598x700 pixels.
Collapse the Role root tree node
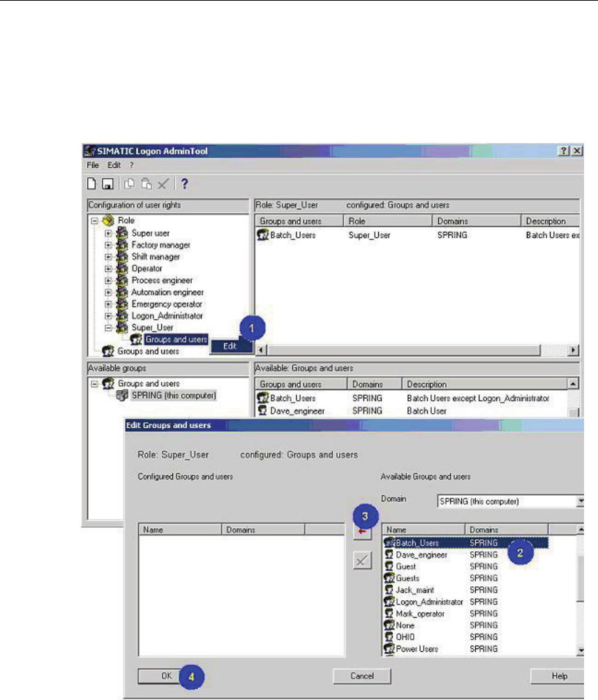pyautogui.click(x=95, y=221)
